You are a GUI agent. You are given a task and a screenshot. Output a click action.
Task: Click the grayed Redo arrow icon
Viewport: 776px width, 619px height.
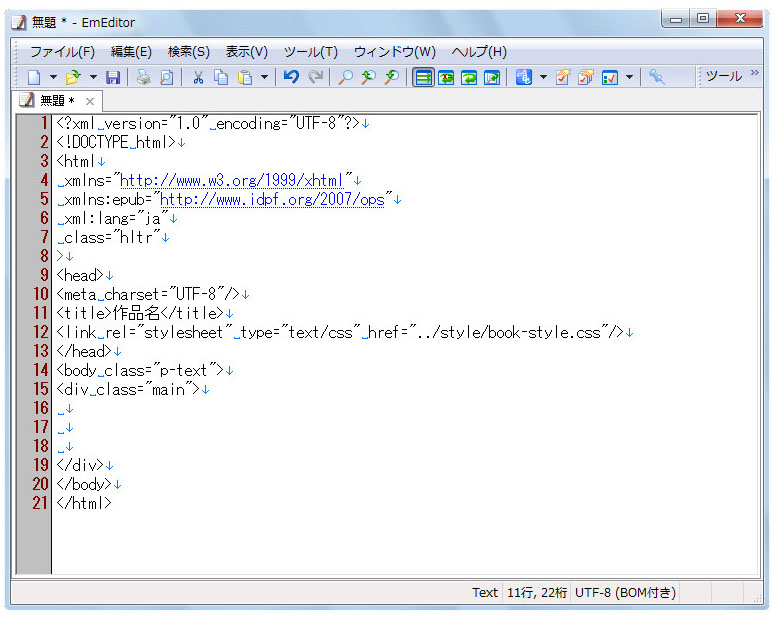point(315,77)
